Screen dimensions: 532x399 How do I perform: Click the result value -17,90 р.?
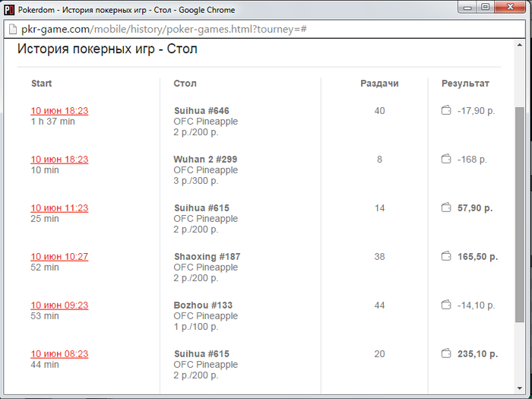(x=476, y=111)
